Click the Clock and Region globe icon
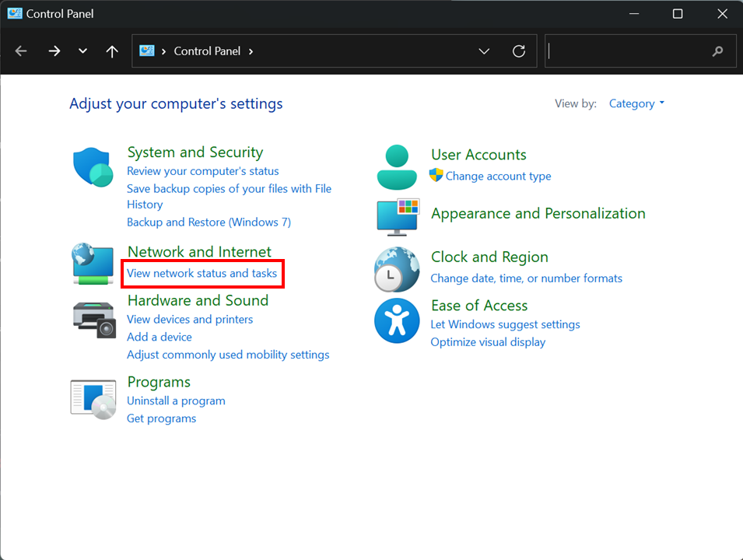Screen dimensions: 743x560 (x=397, y=269)
